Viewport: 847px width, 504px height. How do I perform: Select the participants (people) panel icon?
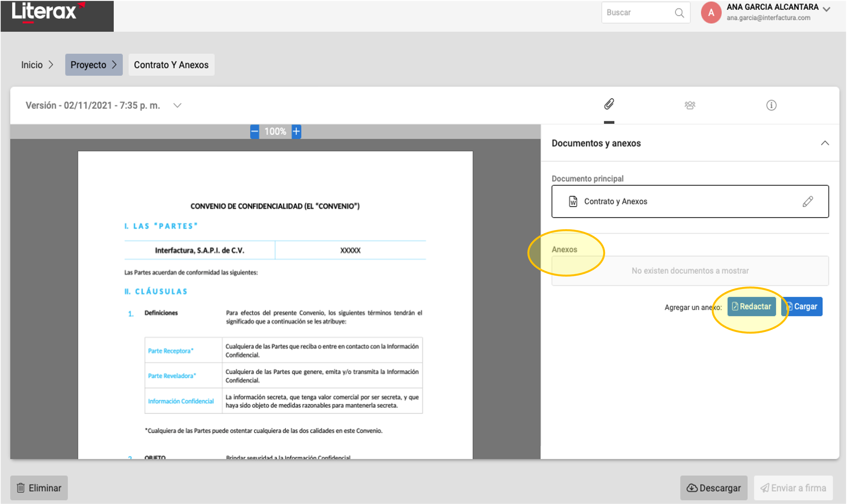(x=690, y=105)
